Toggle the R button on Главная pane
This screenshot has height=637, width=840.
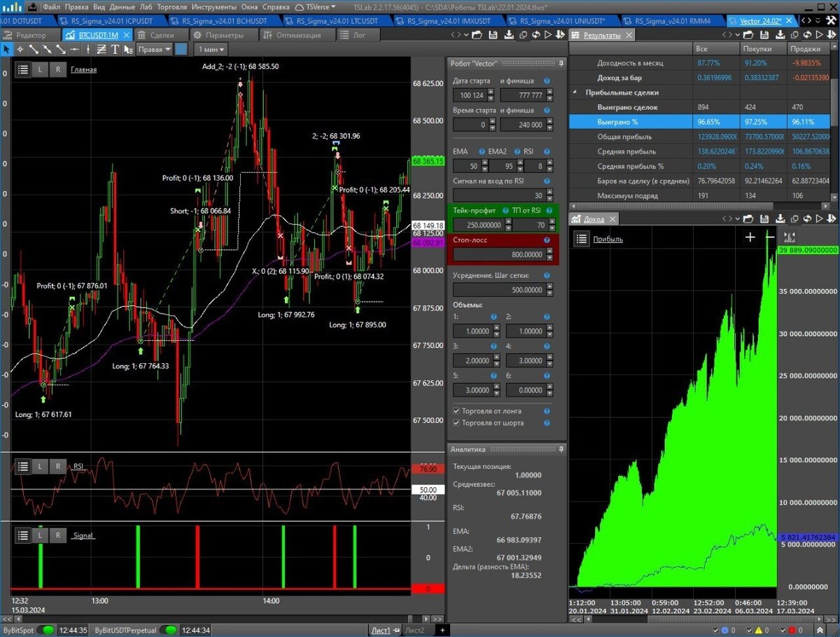coord(58,69)
